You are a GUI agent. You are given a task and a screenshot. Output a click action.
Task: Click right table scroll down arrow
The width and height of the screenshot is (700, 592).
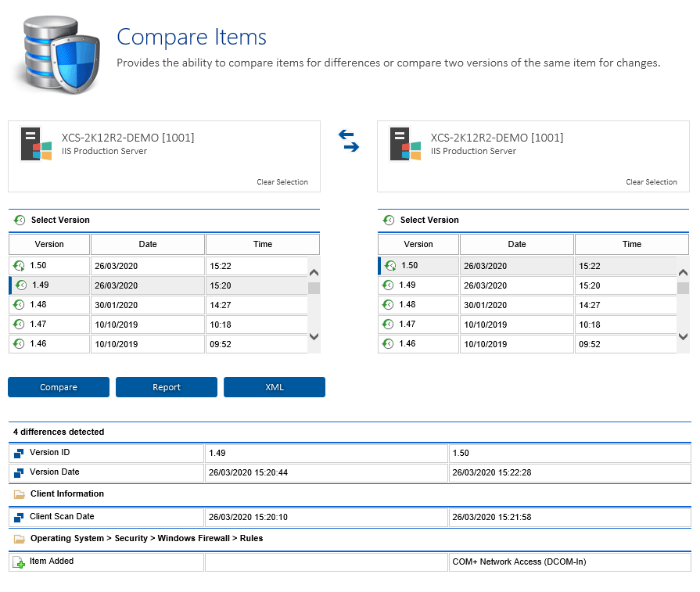click(x=683, y=336)
